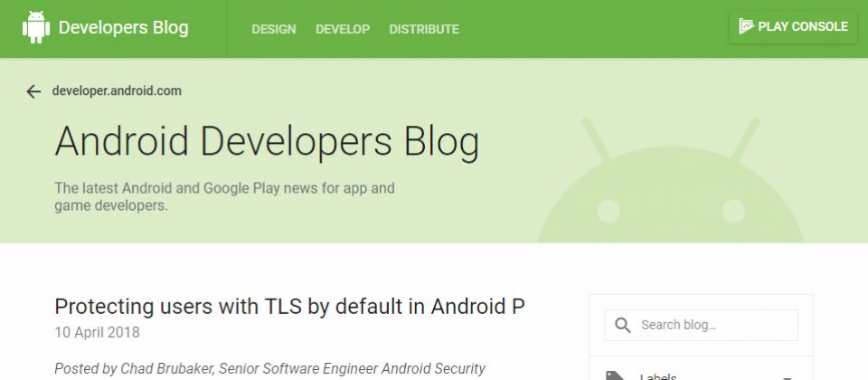Click the Android robot logo in header
Viewport: 868px width, 380px height.
point(36,27)
